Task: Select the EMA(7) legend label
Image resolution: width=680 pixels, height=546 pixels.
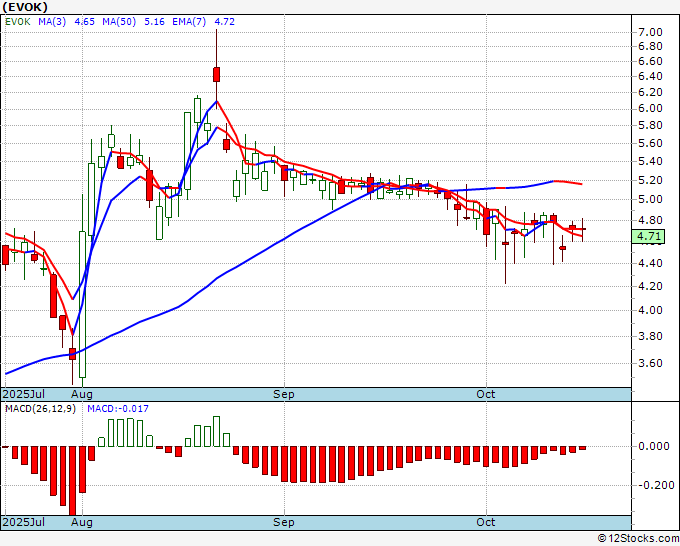Action: [x=189, y=22]
